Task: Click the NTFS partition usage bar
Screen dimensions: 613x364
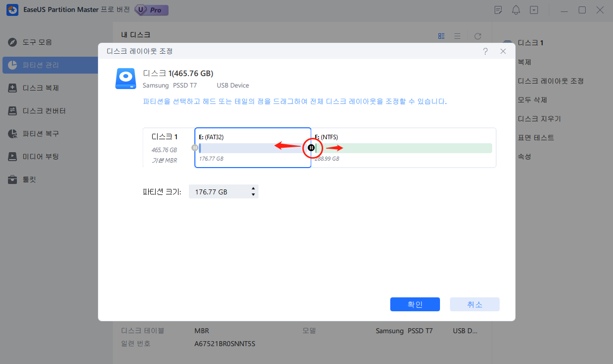Action: 404,148
